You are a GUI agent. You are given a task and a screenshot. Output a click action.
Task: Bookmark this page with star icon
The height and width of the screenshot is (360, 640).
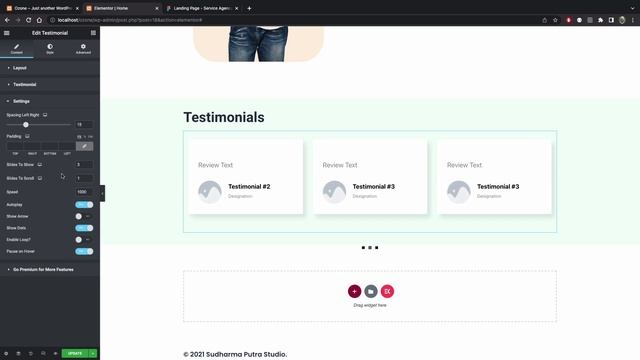click(555, 20)
